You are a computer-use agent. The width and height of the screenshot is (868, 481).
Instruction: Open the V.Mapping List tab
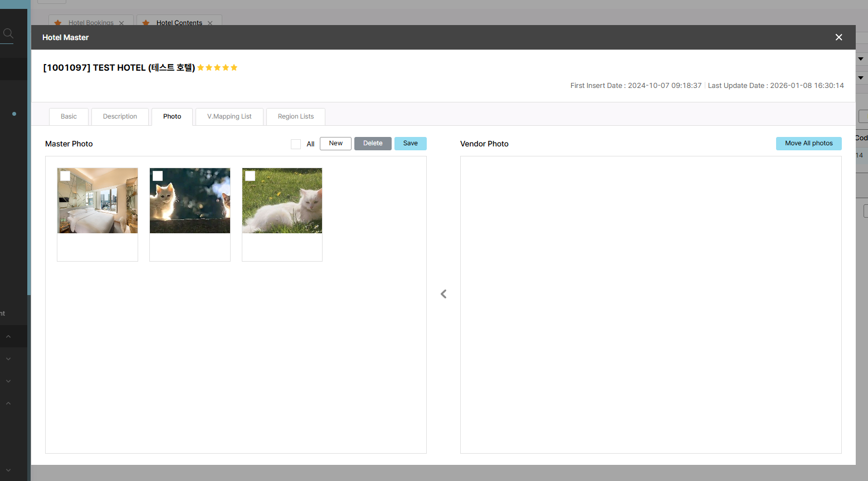tap(229, 116)
